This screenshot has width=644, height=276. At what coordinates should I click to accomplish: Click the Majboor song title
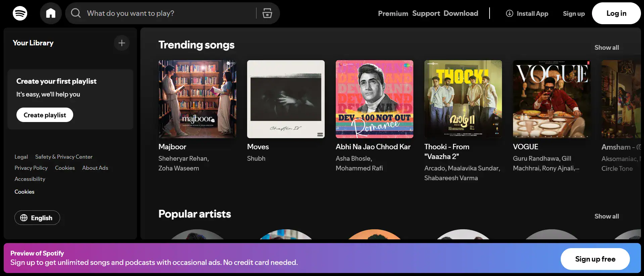172,147
